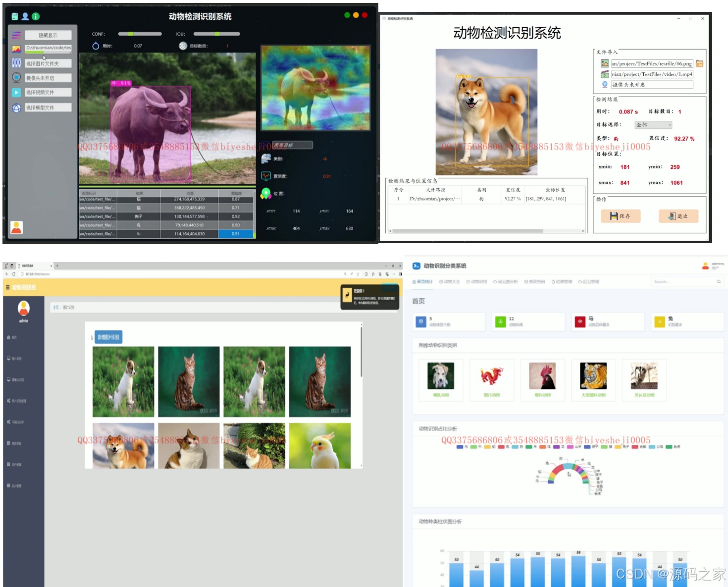Click the horizontal scrollbar under the results table

click(x=486, y=231)
